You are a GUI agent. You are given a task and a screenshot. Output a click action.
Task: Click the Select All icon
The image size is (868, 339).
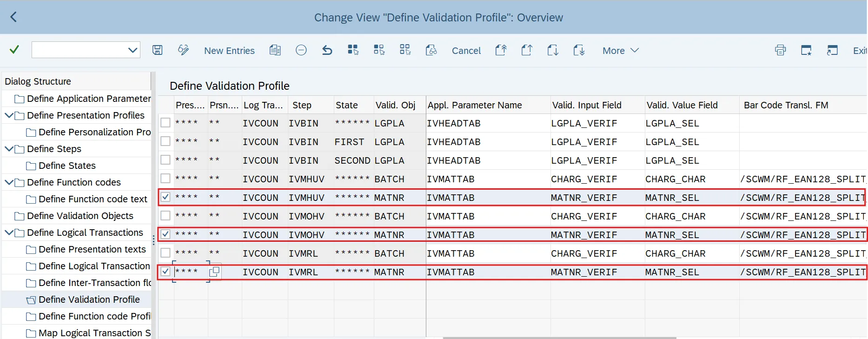pyautogui.click(x=353, y=50)
